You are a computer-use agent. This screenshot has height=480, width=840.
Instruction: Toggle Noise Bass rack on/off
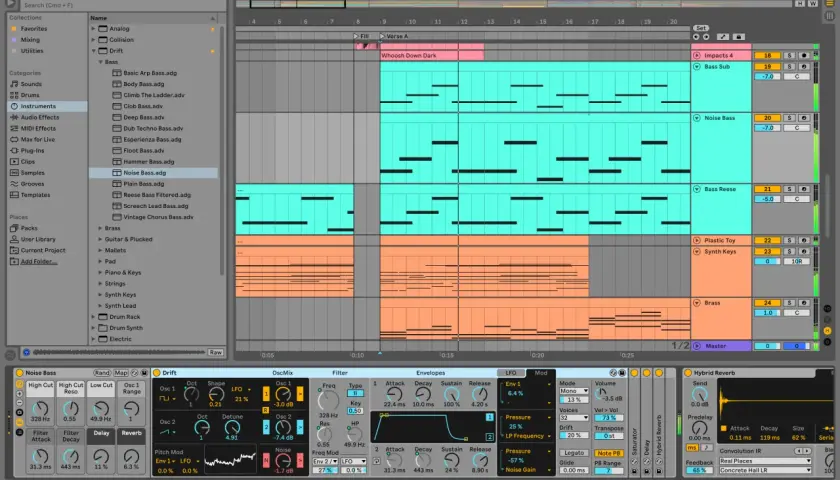(x=19, y=373)
